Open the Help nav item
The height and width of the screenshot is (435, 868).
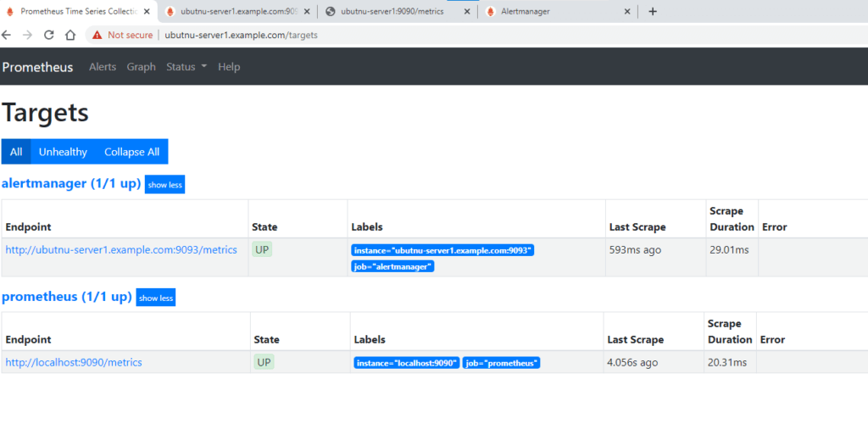229,66
